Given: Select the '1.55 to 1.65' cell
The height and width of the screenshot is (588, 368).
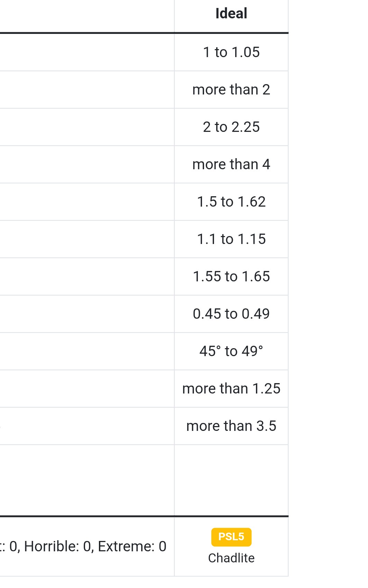Looking at the screenshot, I should [x=231, y=277].
